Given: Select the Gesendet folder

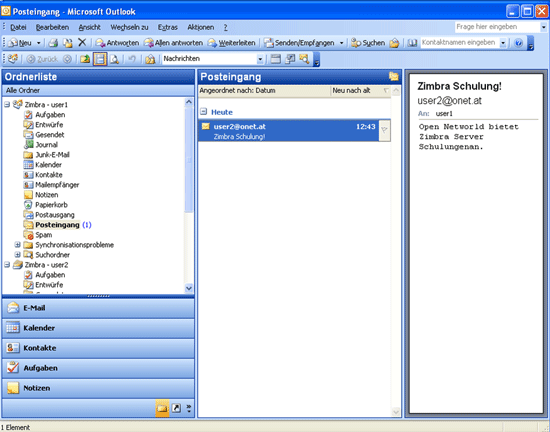Looking at the screenshot, I should (49, 135).
